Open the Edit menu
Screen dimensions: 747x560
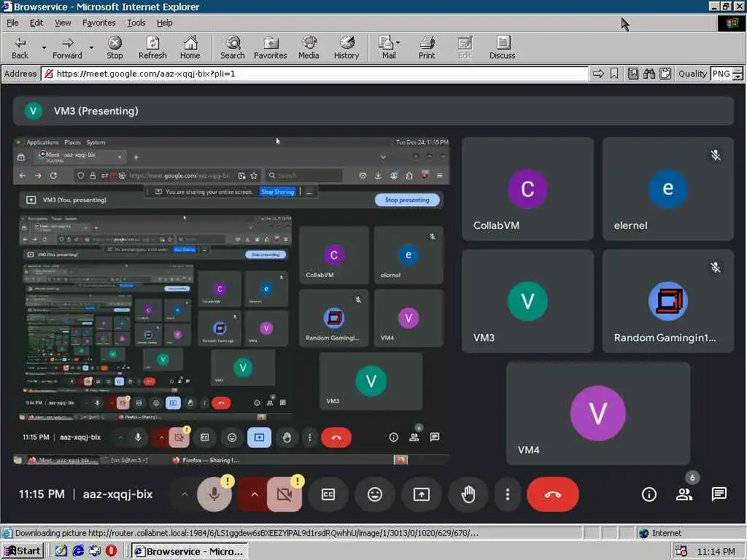(36, 23)
